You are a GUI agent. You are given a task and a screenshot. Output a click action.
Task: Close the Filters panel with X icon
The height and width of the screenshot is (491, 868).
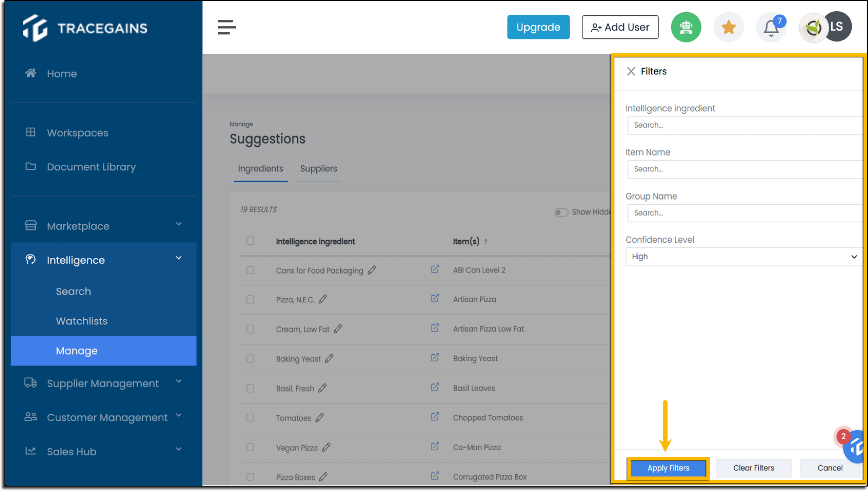click(x=631, y=71)
